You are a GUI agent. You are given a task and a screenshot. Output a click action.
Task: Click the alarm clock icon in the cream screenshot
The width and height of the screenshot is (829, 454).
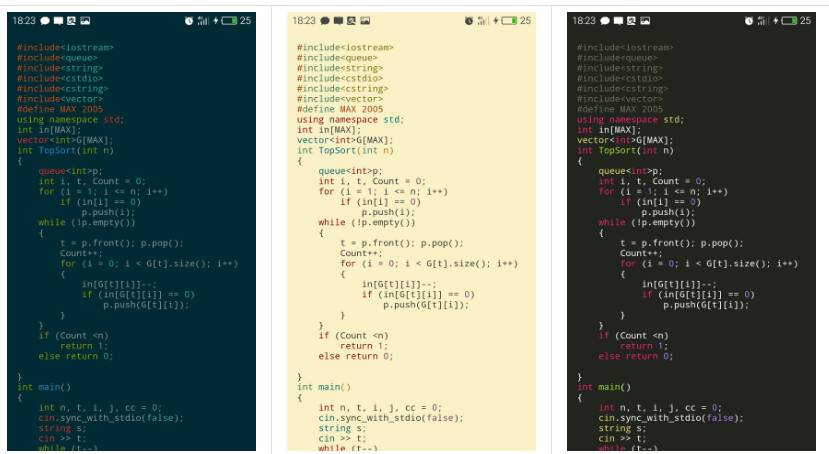pos(469,20)
